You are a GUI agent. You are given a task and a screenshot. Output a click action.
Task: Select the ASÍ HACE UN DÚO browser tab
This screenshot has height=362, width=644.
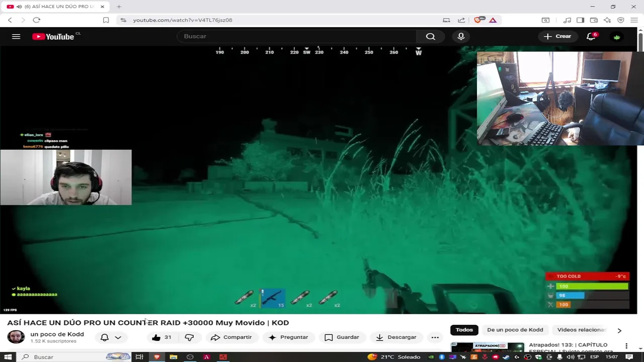[55, 7]
